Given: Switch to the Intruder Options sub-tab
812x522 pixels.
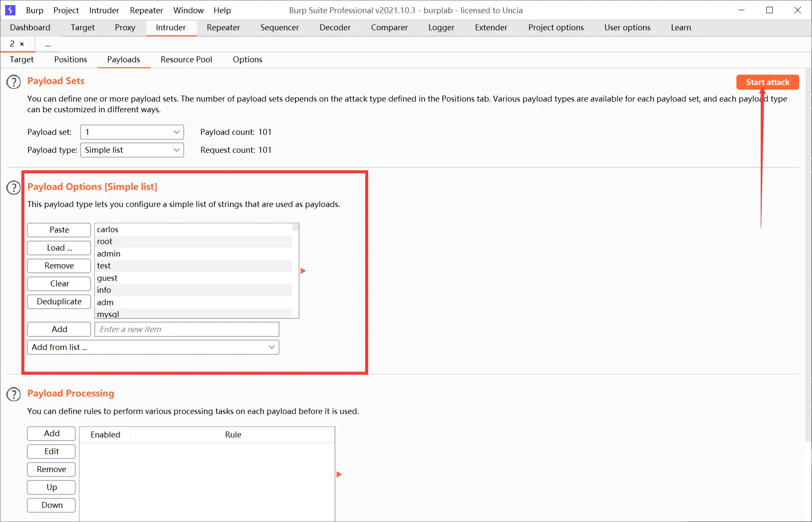Looking at the screenshot, I should coord(248,60).
